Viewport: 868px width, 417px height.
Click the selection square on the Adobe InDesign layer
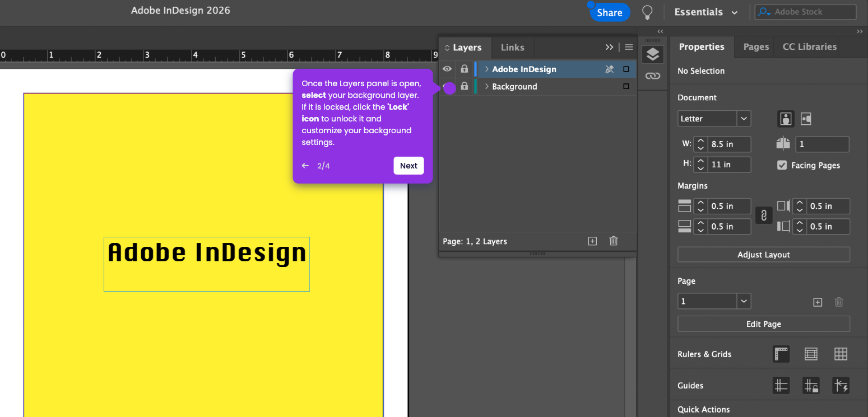coord(626,69)
